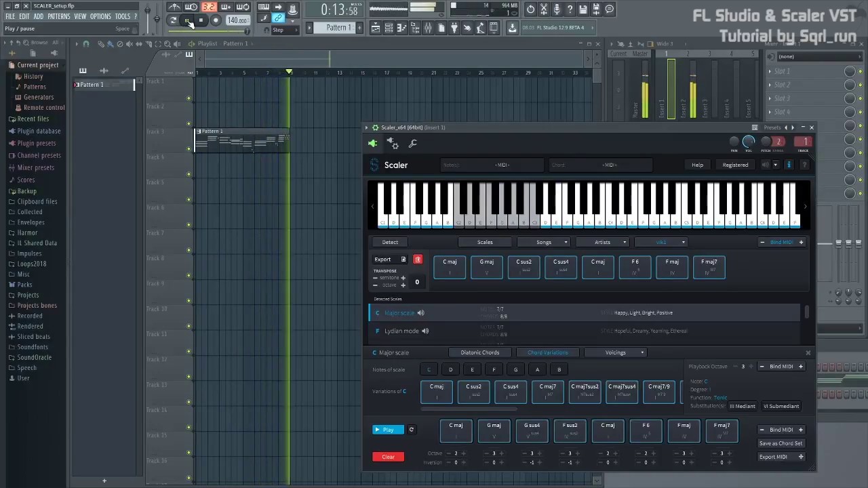Screen dimensions: 868x488
Task: Open Scaler wrapper detailed settings gear icon
Action: tap(393, 144)
